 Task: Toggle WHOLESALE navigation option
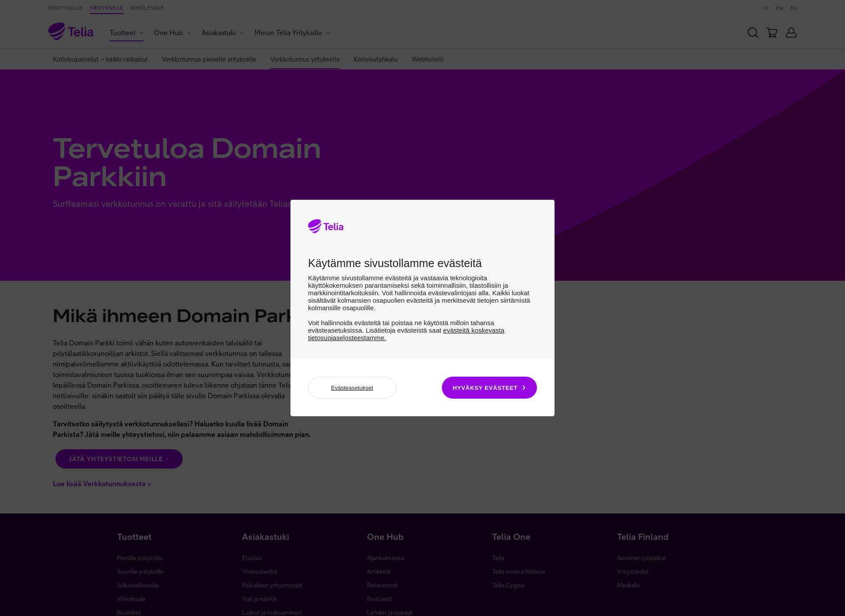coord(147,8)
